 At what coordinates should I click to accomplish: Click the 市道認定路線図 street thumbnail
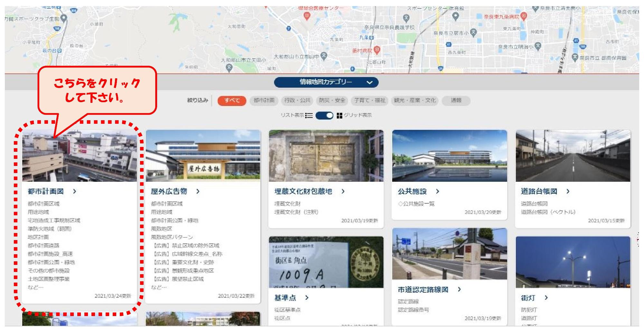click(450, 254)
